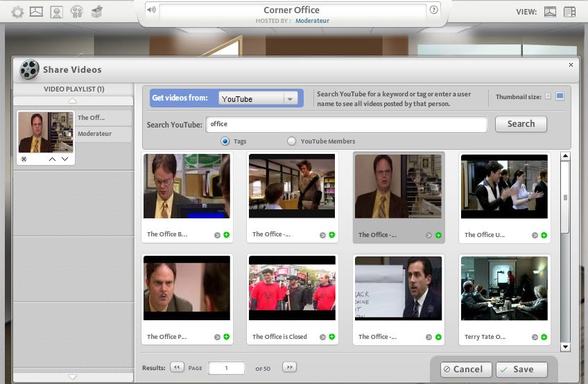Click the Search YouTube input field
The image size is (588, 384).
click(346, 124)
